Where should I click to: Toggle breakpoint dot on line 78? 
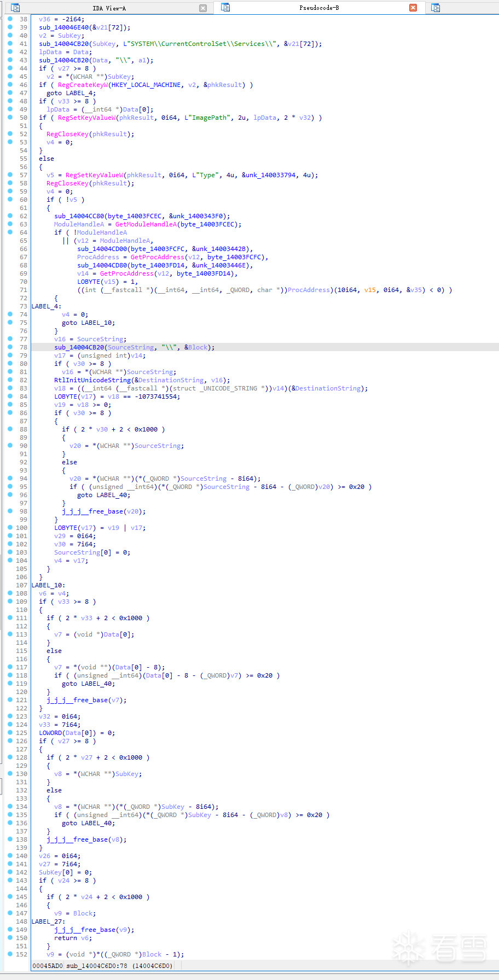pos(10,347)
